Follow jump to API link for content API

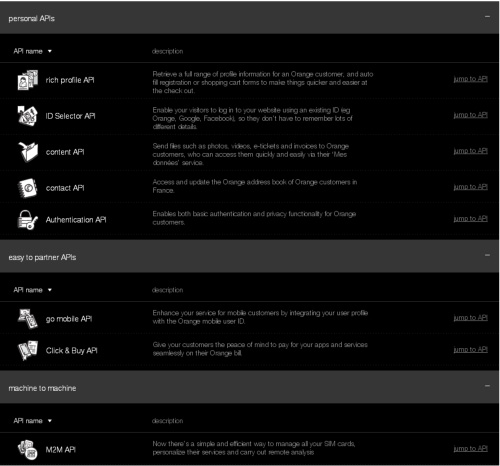[470, 151]
